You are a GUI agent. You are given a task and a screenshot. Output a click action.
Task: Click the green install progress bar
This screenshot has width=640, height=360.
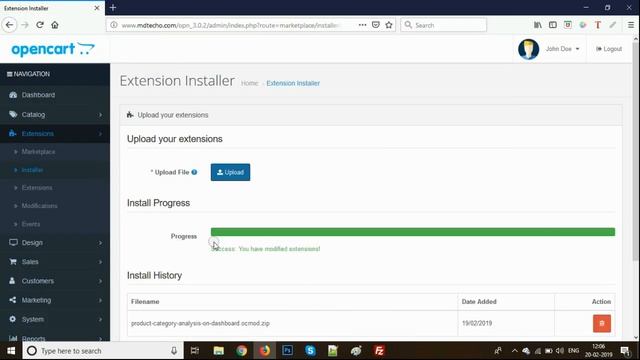coord(413,232)
